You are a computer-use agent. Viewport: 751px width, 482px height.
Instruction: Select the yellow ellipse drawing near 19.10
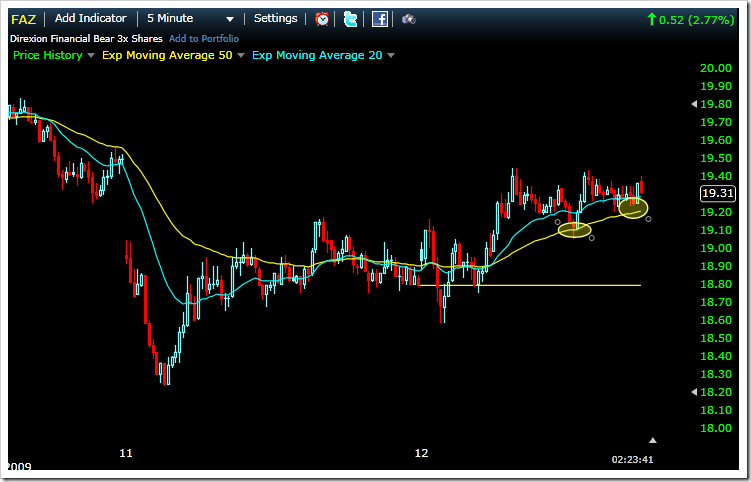coord(574,230)
